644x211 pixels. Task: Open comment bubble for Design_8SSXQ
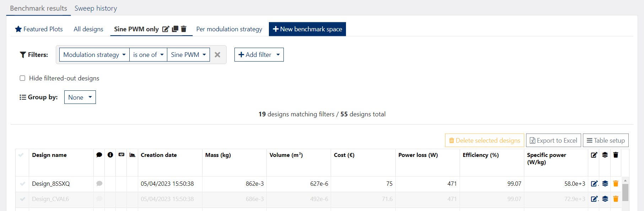click(x=99, y=184)
